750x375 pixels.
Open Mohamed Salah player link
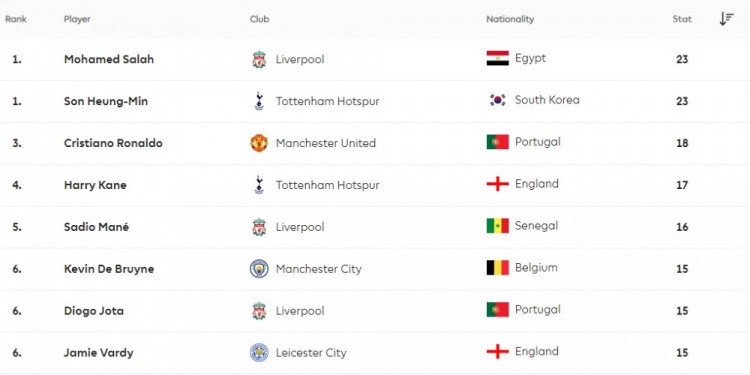pos(109,59)
